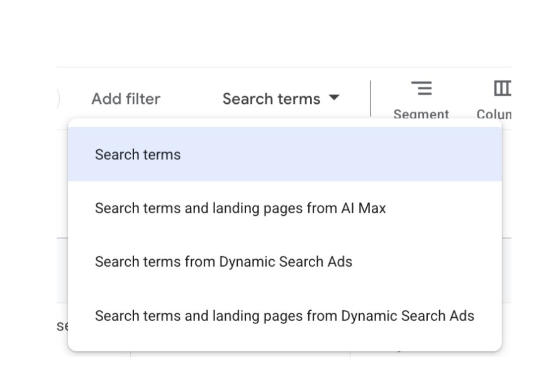This screenshot has width=558, height=392.
Task: Open the Search terms dropdown button
Action: tap(280, 99)
